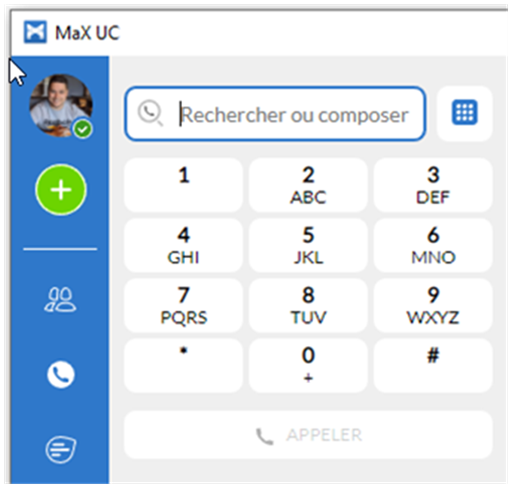Tap the 2 ABC key
512x488 pixels.
click(308, 185)
